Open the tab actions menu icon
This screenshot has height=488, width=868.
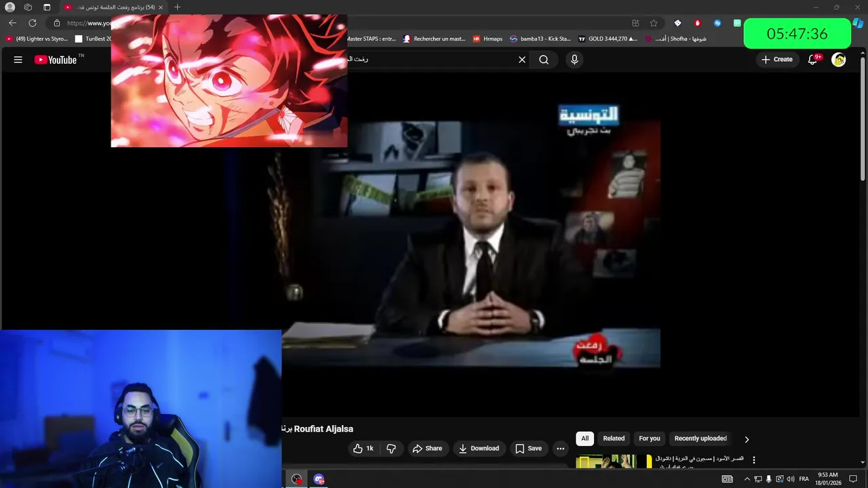pos(47,7)
